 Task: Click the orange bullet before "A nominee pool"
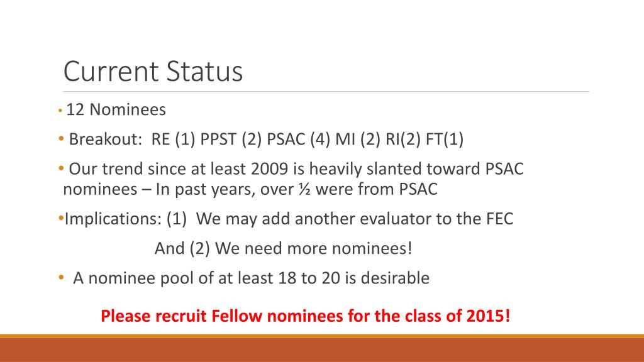62,277
